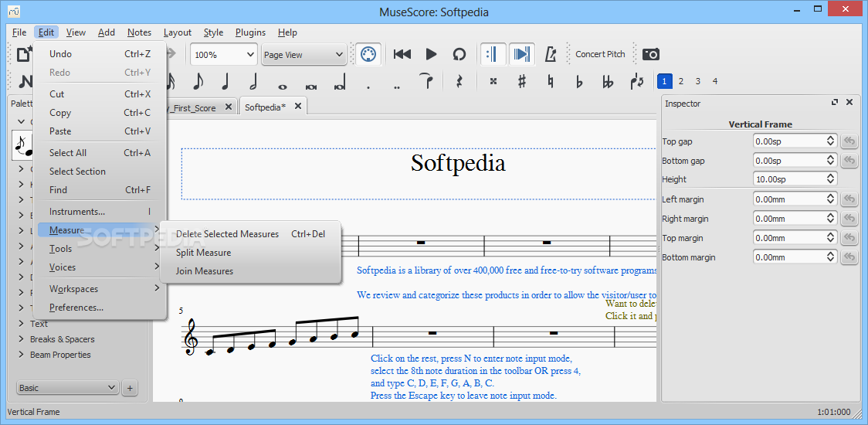This screenshot has height=425, width=868.
Task: Open the Voices submenu
Action: click(x=100, y=267)
